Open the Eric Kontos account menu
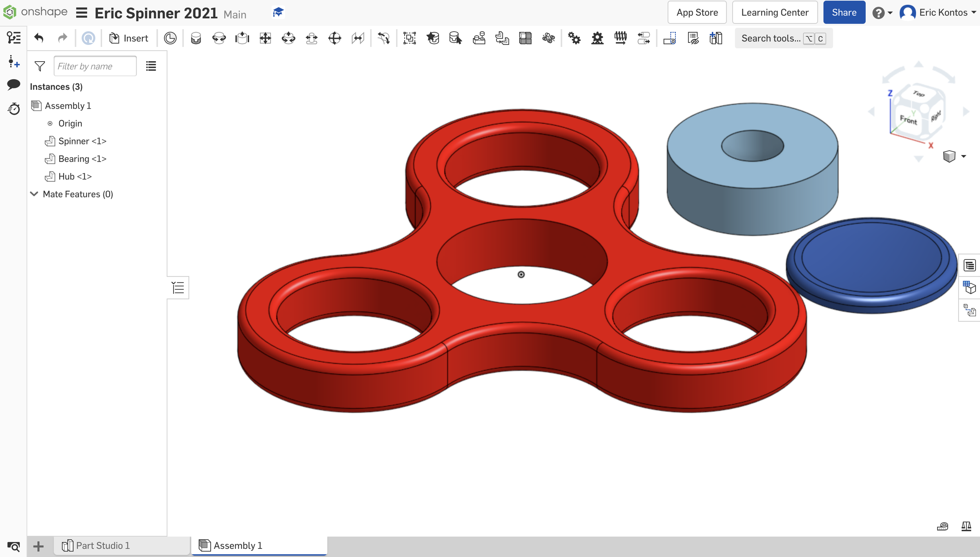Screen dimensions: 980x557 (938, 12)
